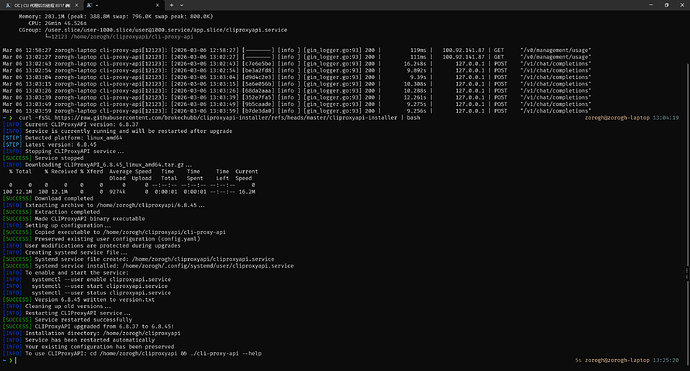Minimize the terminal window
The image size is (690, 371).
pyautogui.click(x=651, y=5)
